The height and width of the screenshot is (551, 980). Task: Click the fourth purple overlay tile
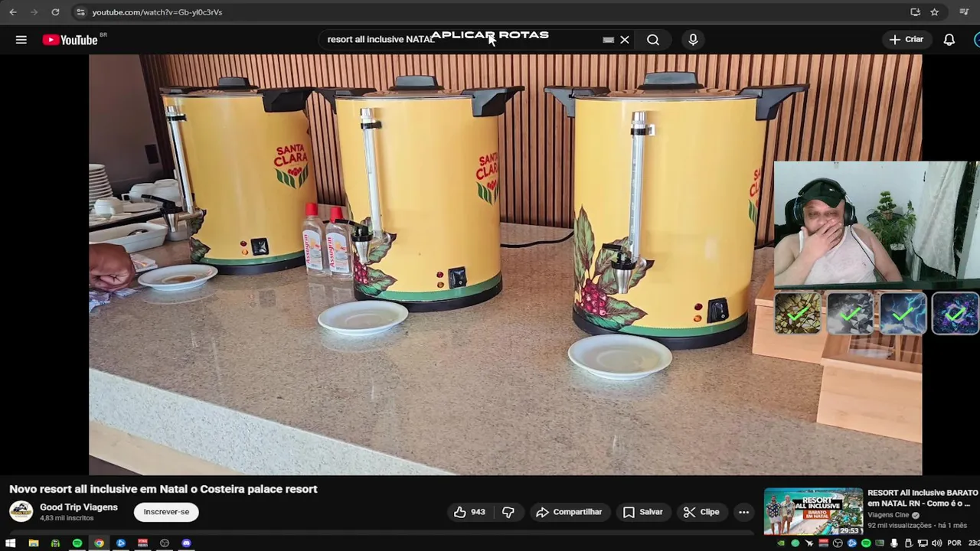(x=955, y=313)
